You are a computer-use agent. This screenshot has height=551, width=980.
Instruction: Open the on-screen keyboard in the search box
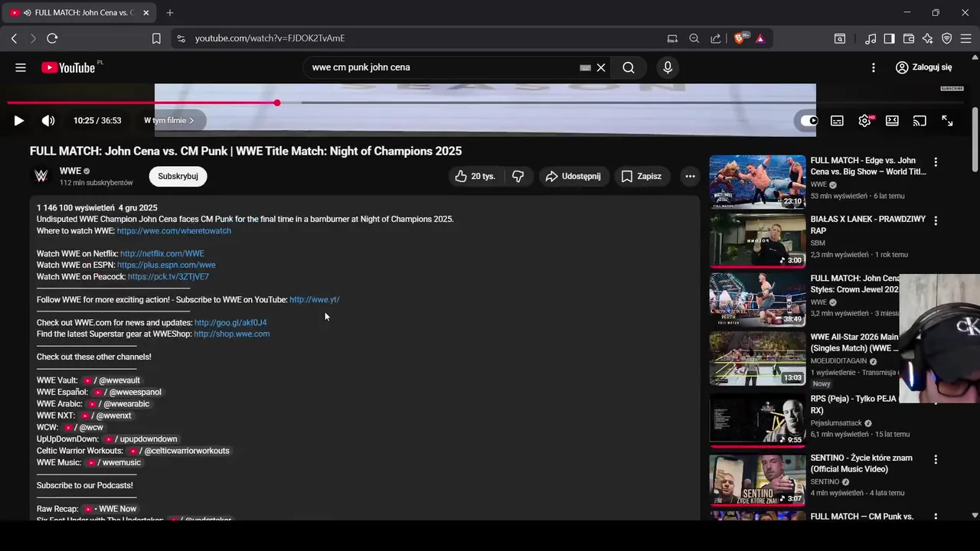(x=585, y=67)
